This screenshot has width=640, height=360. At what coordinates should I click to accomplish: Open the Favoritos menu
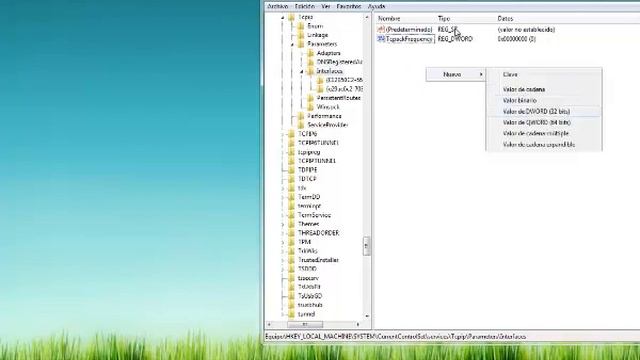coord(349,7)
